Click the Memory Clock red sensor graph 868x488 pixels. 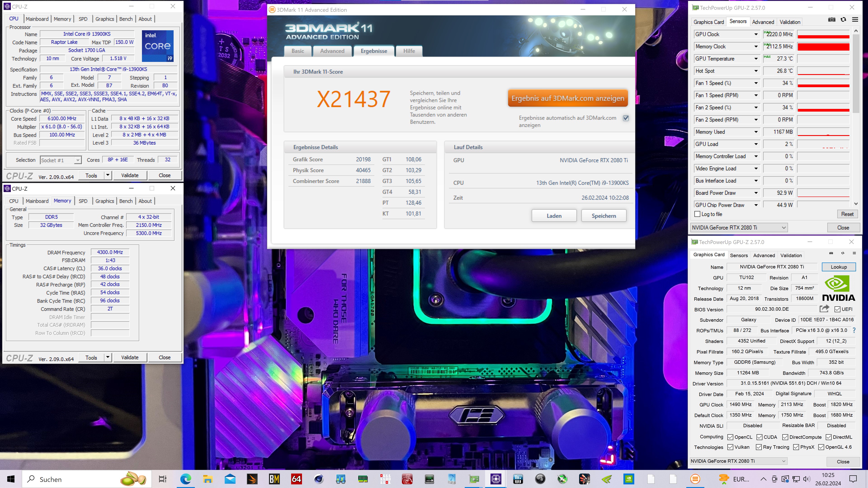[823, 47]
